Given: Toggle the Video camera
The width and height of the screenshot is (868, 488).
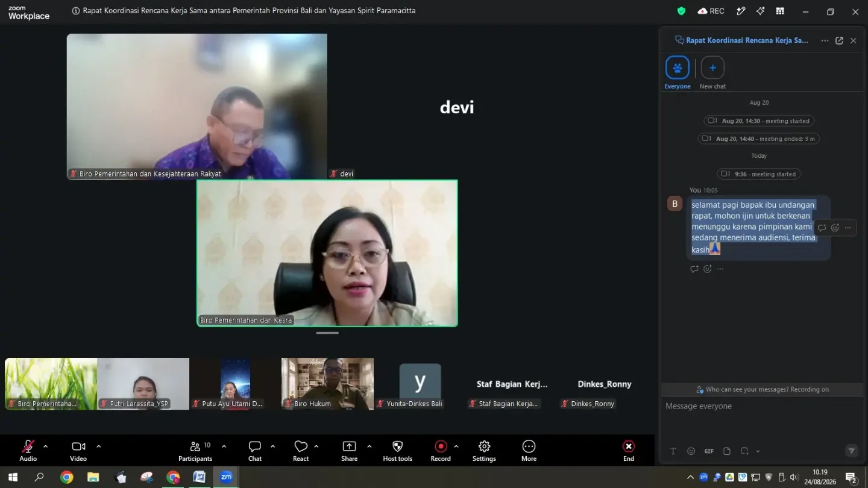Looking at the screenshot, I should point(78,446).
